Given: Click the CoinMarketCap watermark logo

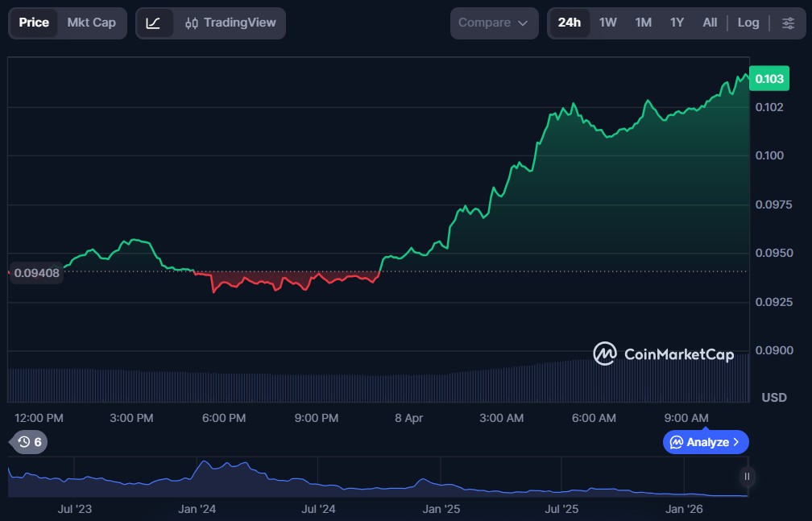Looking at the screenshot, I should pyautogui.click(x=663, y=354).
